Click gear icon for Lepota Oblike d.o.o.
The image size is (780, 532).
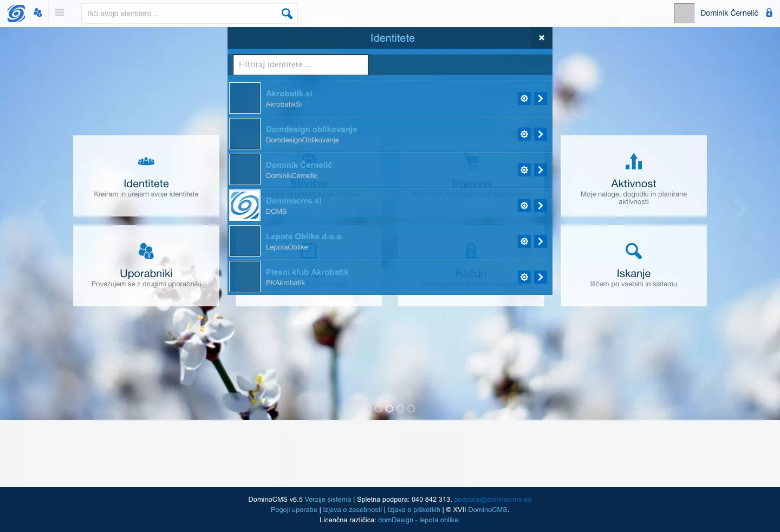[524, 241]
